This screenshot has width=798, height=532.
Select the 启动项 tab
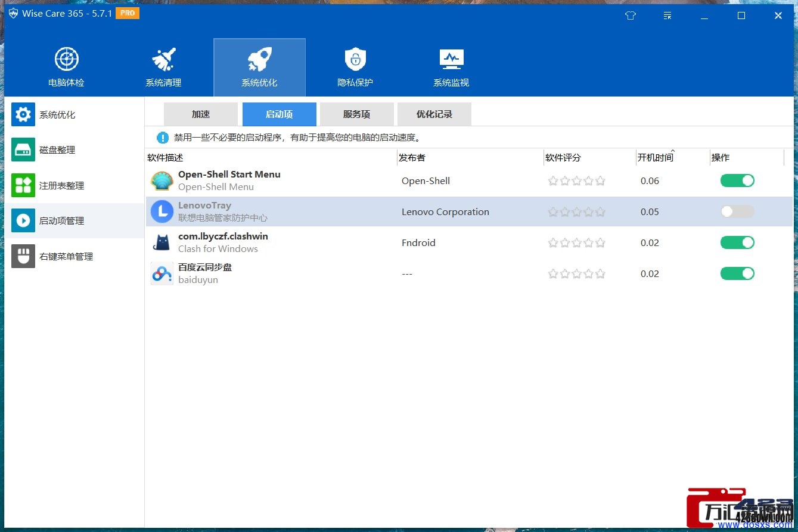280,114
